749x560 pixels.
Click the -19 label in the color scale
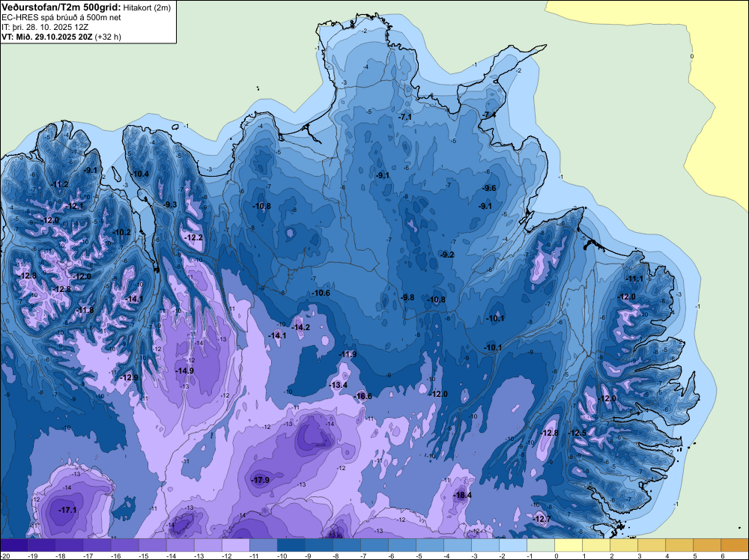tap(33, 556)
